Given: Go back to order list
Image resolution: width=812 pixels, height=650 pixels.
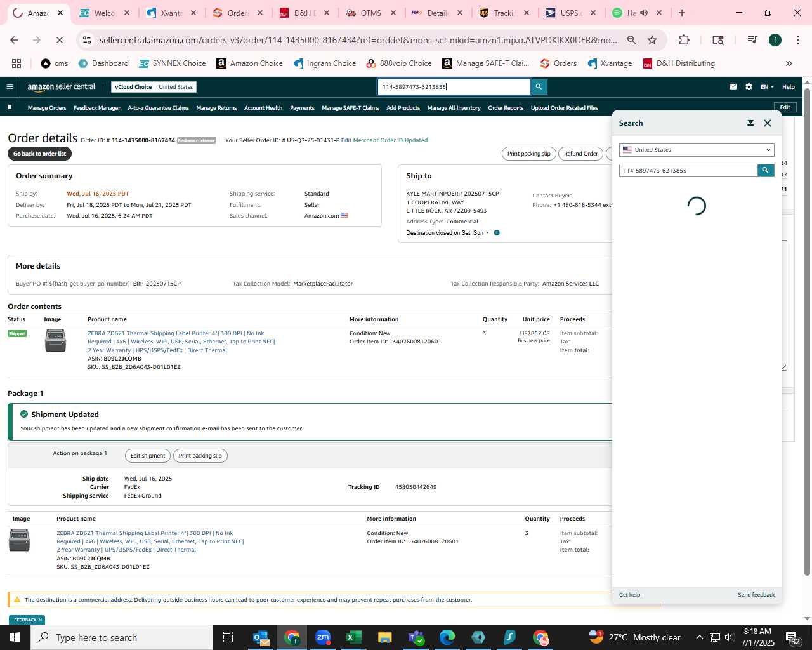Looking at the screenshot, I should click(39, 154).
